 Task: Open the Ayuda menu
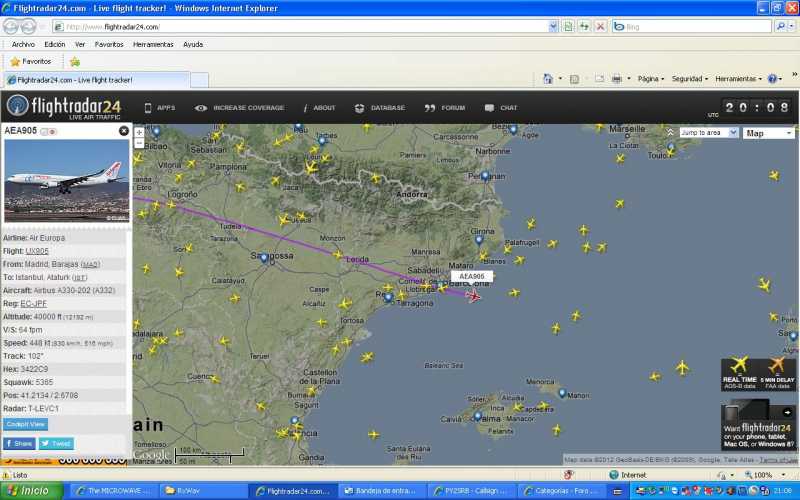193,44
